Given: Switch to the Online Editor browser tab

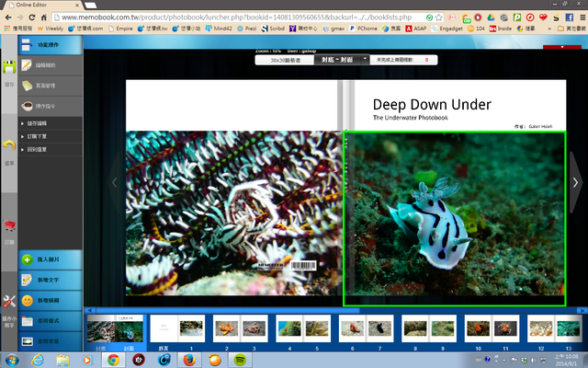Looking at the screenshot, I should (x=42, y=5).
